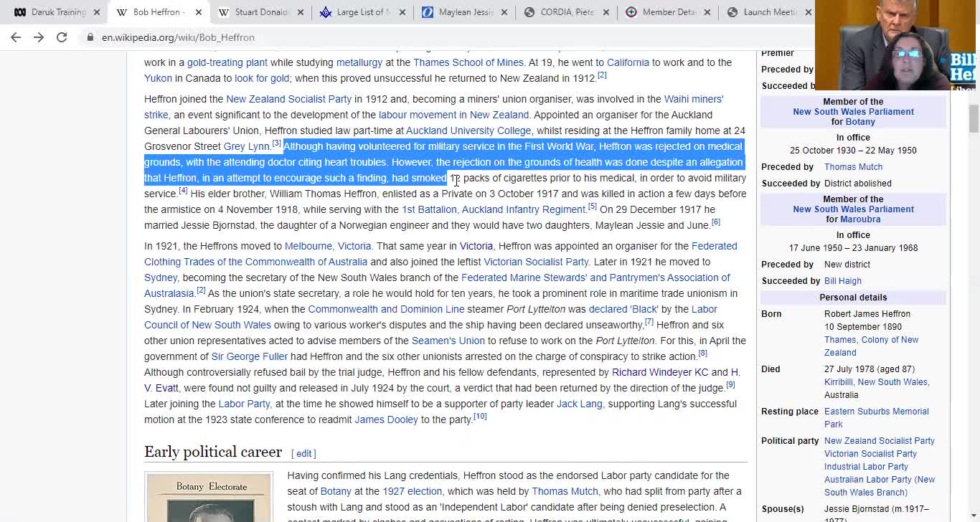The image size is (980, 522).
Task: Open the Grey Lynn link
Action: (x=246, y=146)
